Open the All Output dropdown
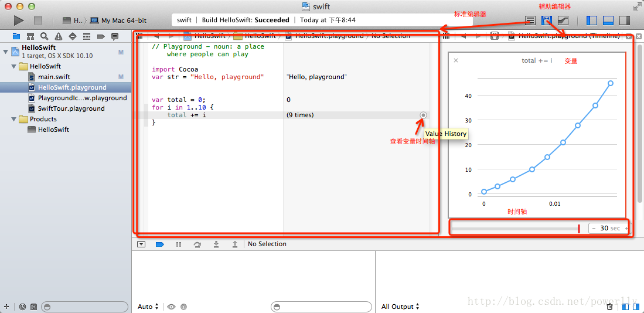 400,307
